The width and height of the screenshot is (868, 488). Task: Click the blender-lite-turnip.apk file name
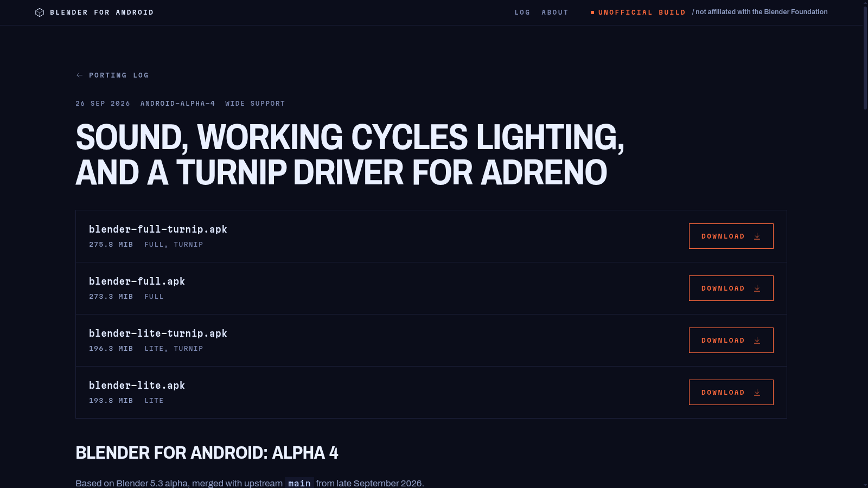158,333
